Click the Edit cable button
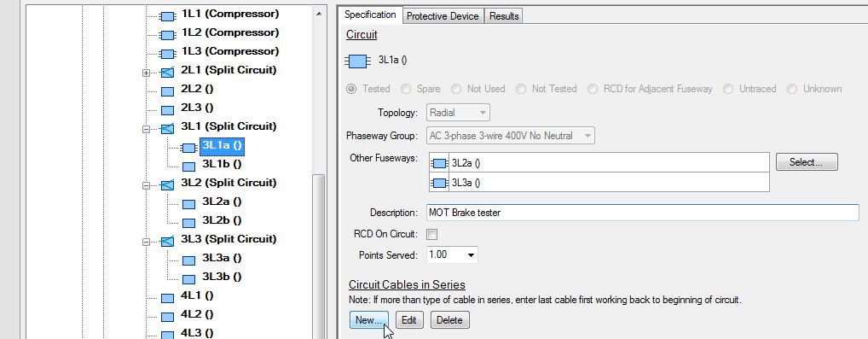 [409, 320]
